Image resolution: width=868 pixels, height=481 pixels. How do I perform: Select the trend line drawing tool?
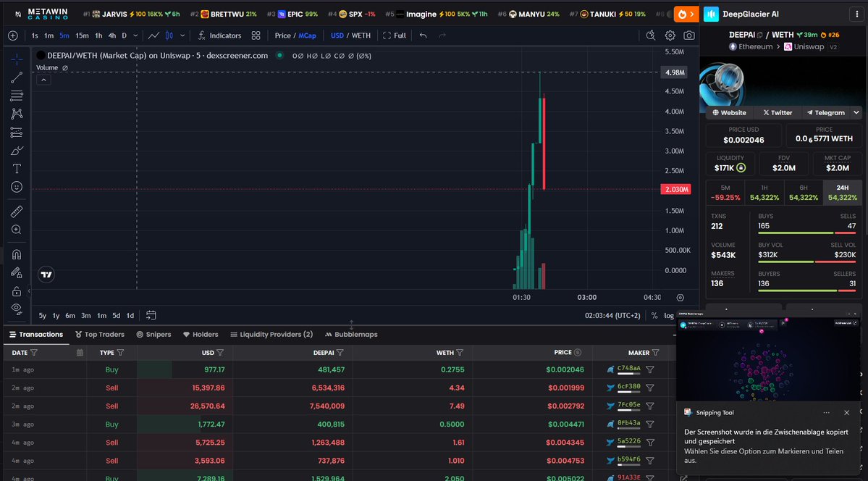[17, 78]
